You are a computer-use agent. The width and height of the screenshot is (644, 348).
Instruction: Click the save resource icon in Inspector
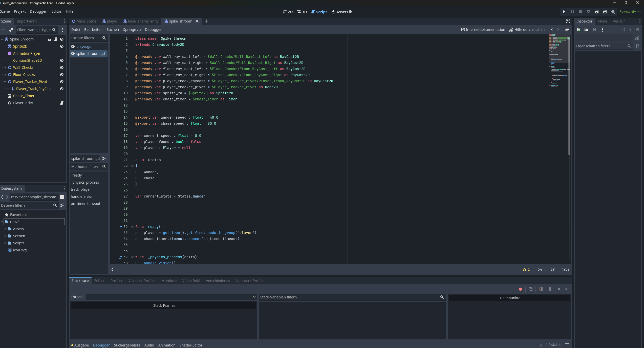click(x=594, y=30)
